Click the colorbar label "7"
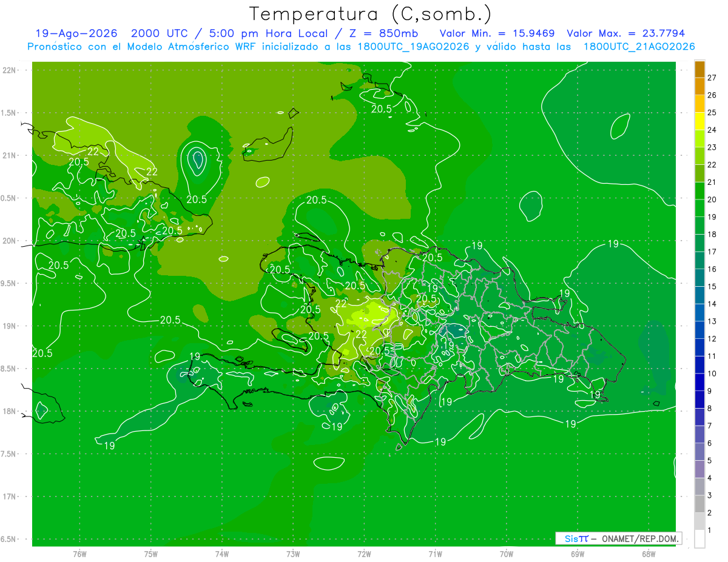This screenshot has width=728, height=562. point(710,426)
